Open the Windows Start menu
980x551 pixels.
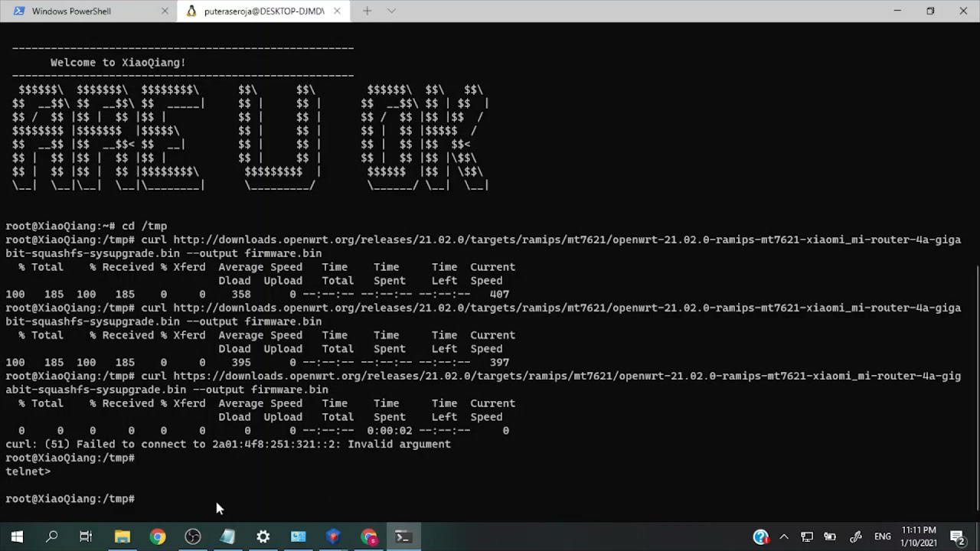coord(17,536)
